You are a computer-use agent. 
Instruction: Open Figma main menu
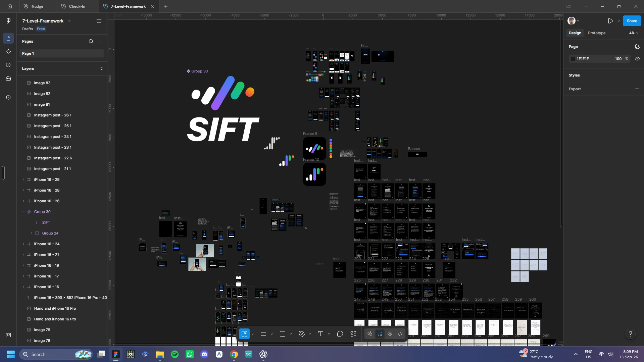8,21
